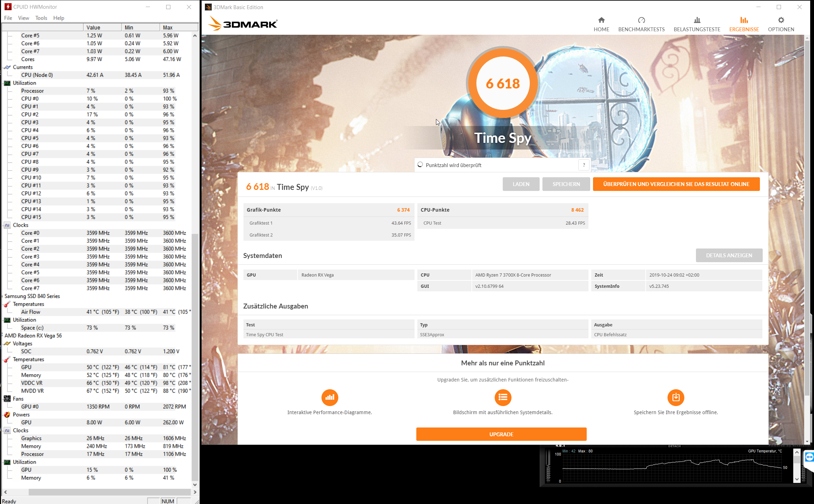Click the GPU temperature graph scroll-down arrow

797,479
